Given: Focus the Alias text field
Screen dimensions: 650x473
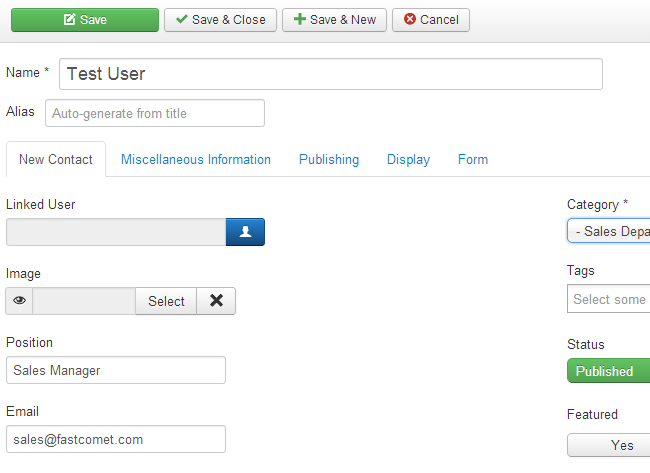Looking at the screenshot, I should (x=155, y=113).
